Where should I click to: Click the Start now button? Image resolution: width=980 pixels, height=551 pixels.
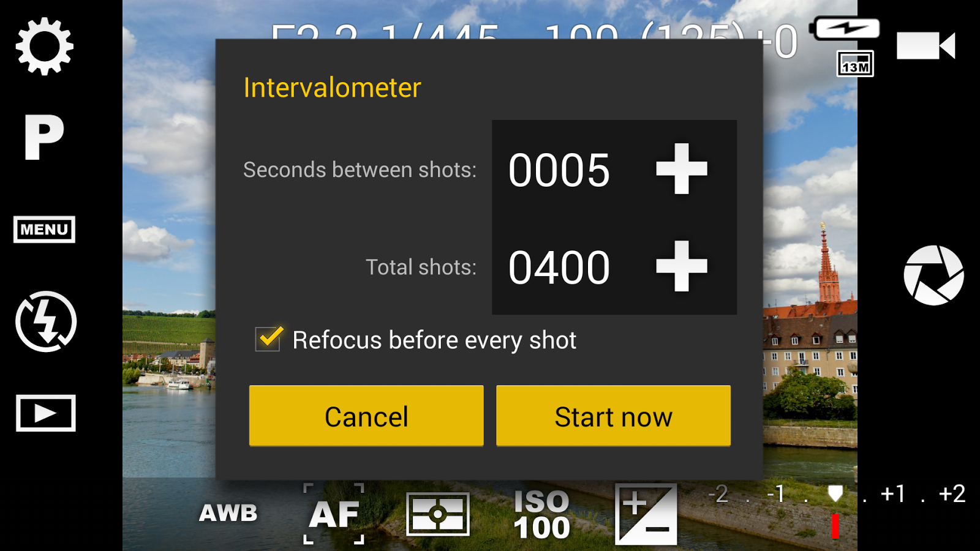click(x=613, y=416)
